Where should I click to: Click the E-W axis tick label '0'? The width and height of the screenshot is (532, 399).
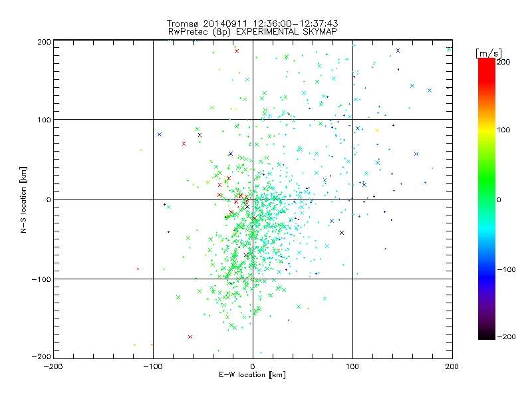(x=253, y=366)
